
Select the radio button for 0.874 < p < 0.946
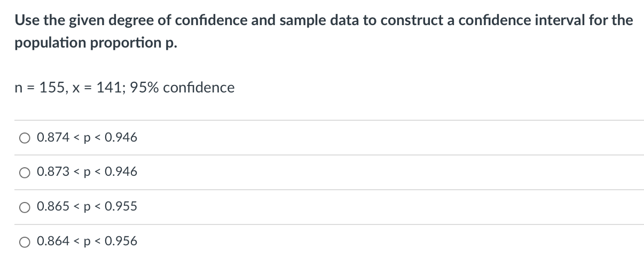tap(26, 138)
